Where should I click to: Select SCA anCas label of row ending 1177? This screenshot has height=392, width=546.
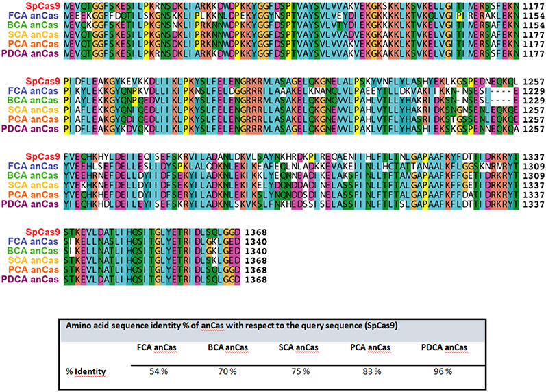pyautogui.click(x=33, y=34)
